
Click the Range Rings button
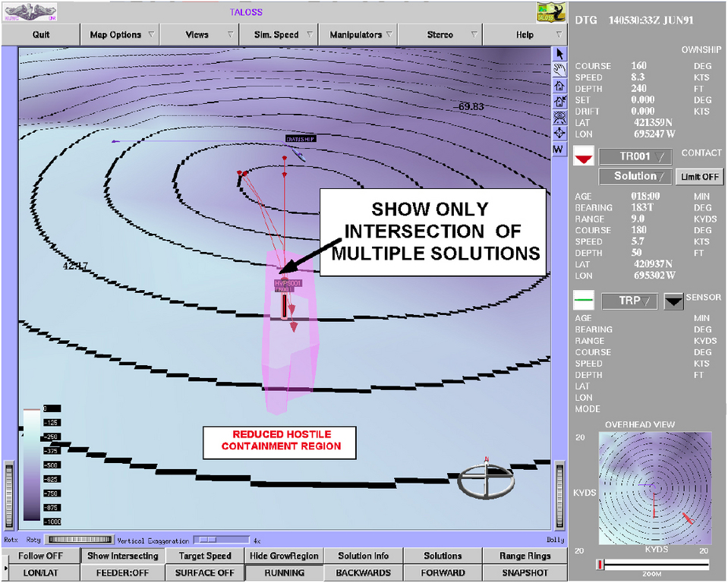click(x=525, y=556)
